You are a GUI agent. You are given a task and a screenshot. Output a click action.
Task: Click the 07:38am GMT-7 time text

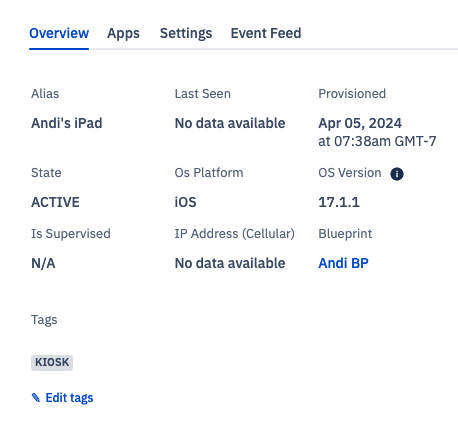tap(385, 141)
